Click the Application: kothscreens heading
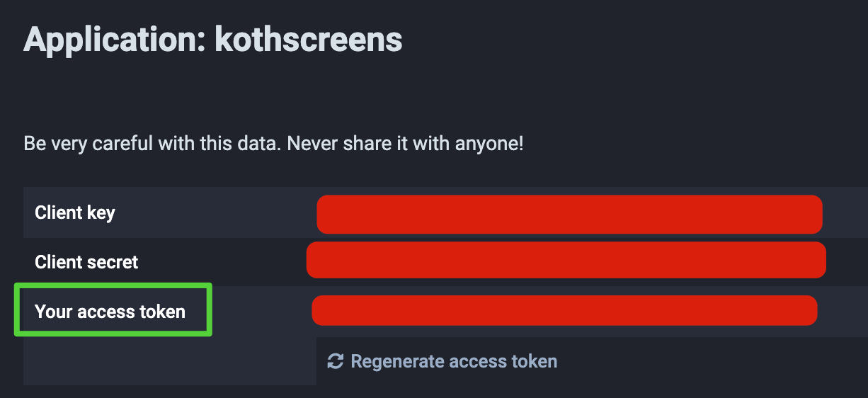Viewport: 868px width, 398px height. [x=213, y=39]
